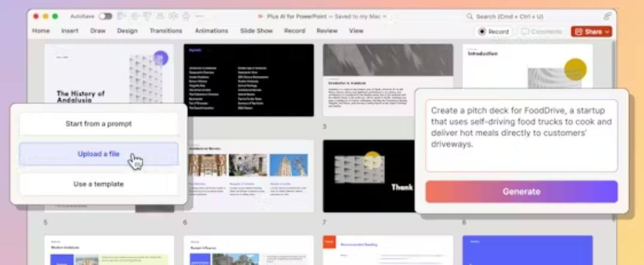This screenshot has width=644, height=265.
Task: Select the Upload a file option
Action: tap(99, 154)
